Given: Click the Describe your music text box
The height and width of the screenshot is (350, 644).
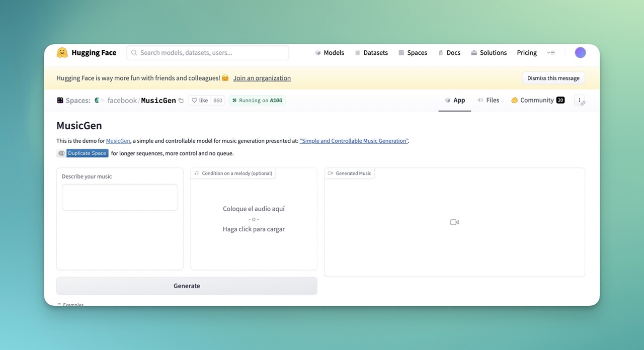Looking at the screenshot, I should pyautogui.click(x=120, y=197).
